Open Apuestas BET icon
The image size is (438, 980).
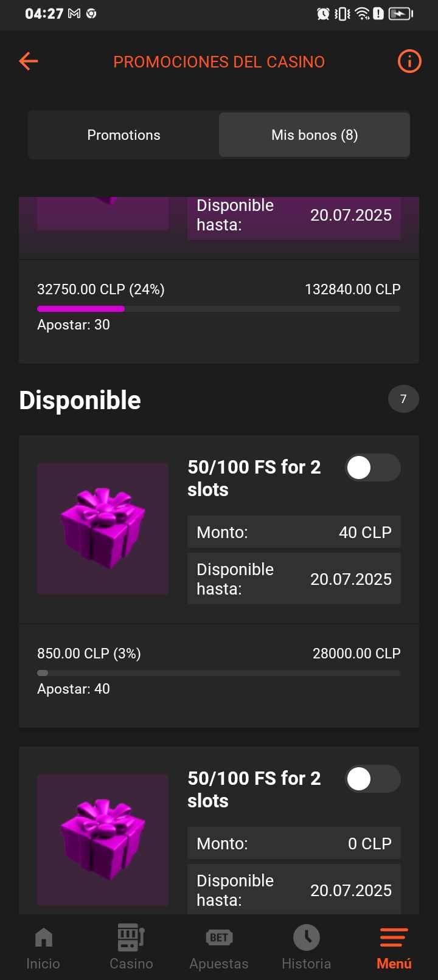(219, 937)
